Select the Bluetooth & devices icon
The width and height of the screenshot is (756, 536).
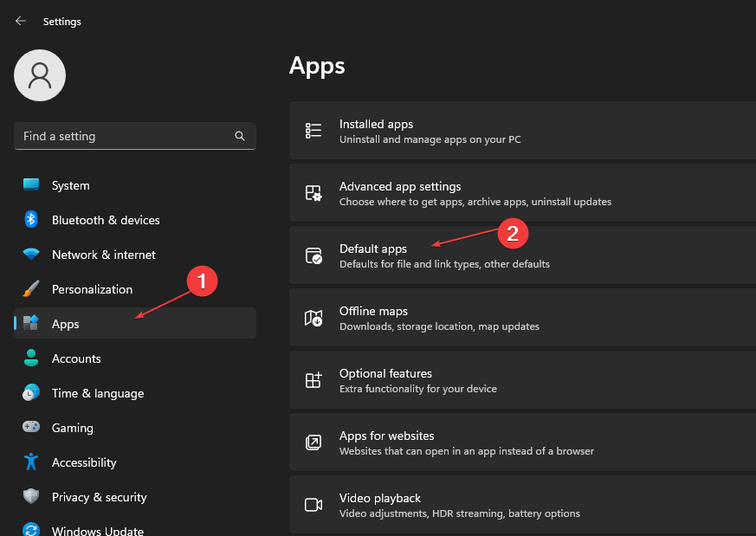coord(31,220)
